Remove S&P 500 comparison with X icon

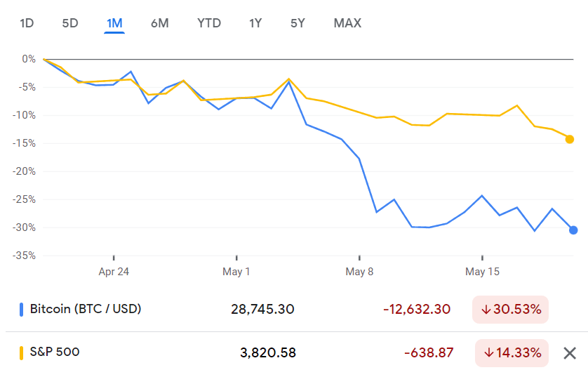(x=570, y=352)
